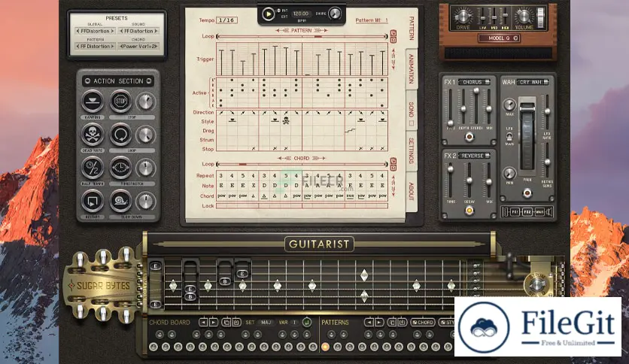Open the Sound preset FF Distortion selector
629x364 pixels.
138,31
